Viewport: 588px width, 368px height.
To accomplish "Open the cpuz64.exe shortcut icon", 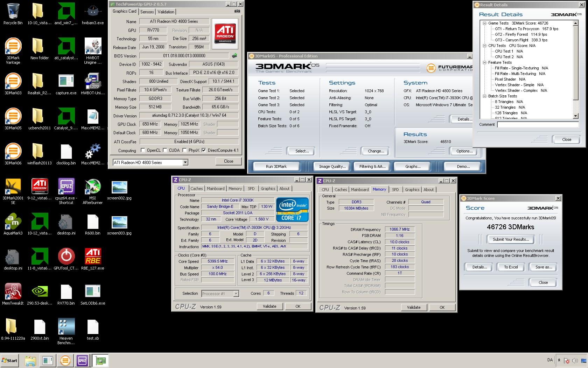I will pyautogui.click(x=66, y=191).
